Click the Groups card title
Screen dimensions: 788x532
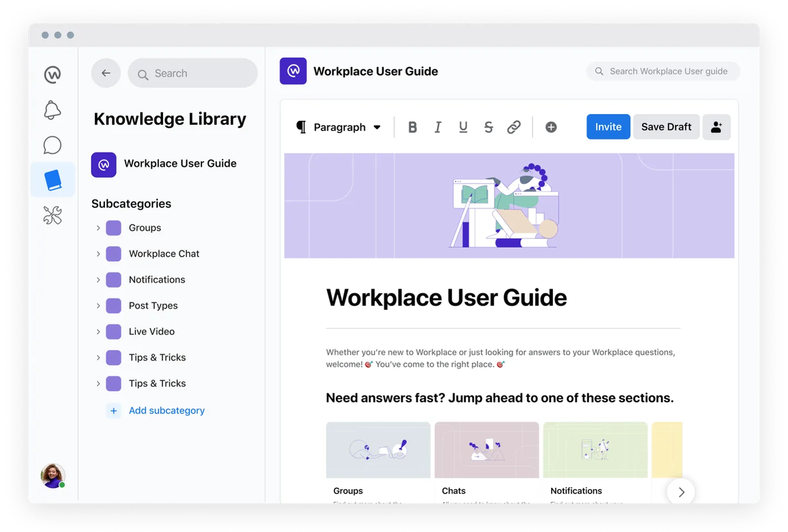[348, 491]
